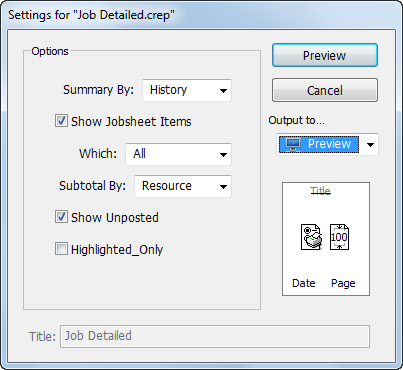Image resolution: width=403 pixels, height=370 pixels.
Task: Expand the Subtotal By Resource dropdown
Action: tap(183, 186)
